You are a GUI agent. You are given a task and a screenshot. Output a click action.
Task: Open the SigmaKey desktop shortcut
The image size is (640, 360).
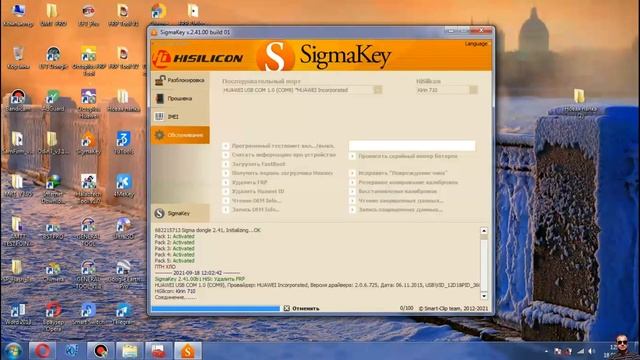click(x=88, y=143)
